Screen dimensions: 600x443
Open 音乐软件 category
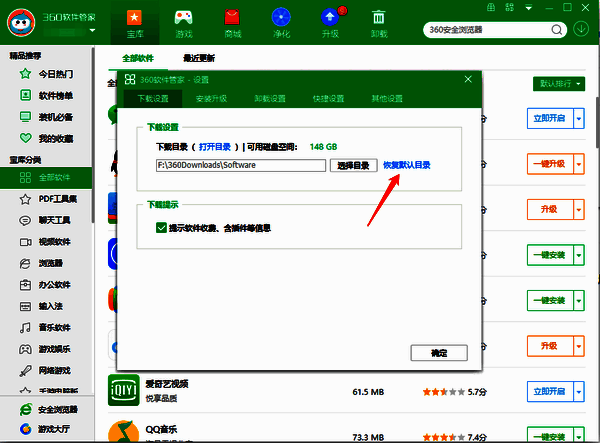(x=45, y=328)
